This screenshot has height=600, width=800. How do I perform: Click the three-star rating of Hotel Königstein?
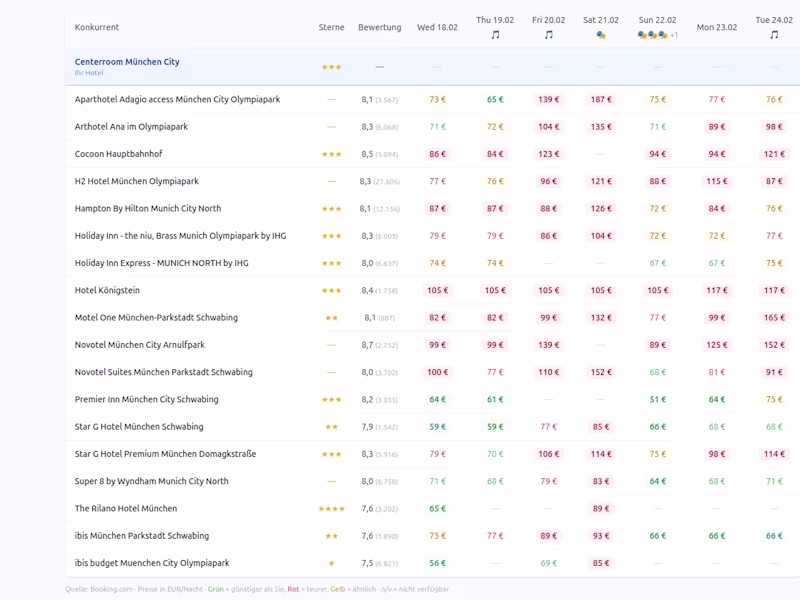point(334,290)
